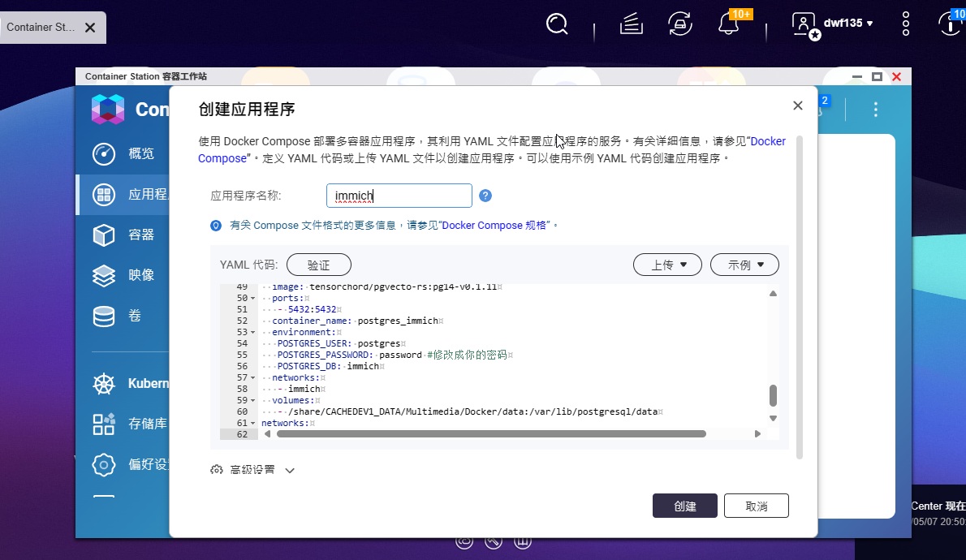The width and height of the screenshot is (966, 560).
Task: Open the 示例 examples dropdown
Action: point(745,265)
